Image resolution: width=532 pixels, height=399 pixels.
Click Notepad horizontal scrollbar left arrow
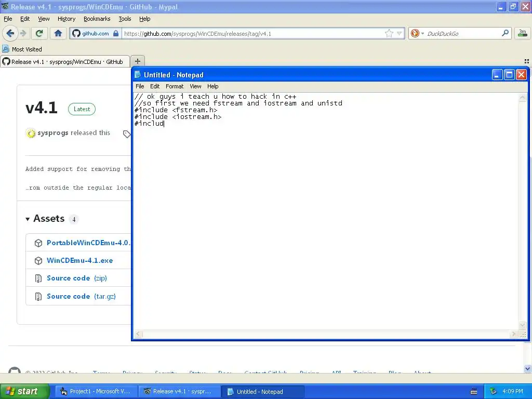(138, 334)
